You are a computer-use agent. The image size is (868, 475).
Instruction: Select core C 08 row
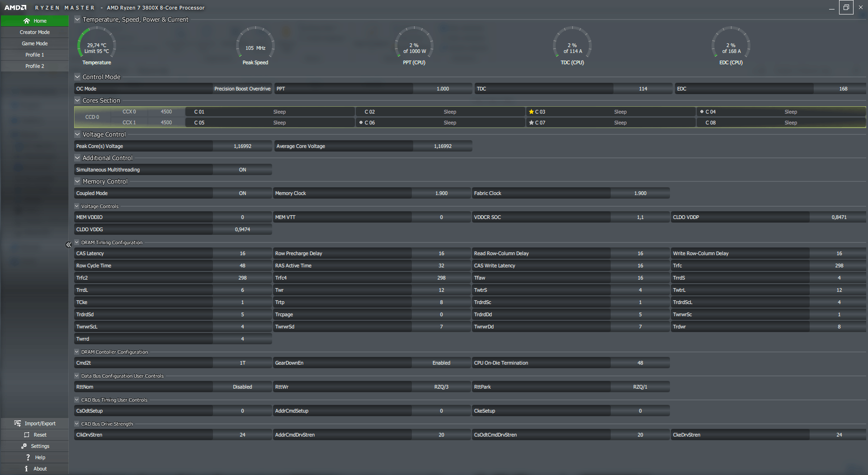tap(781, 123)
